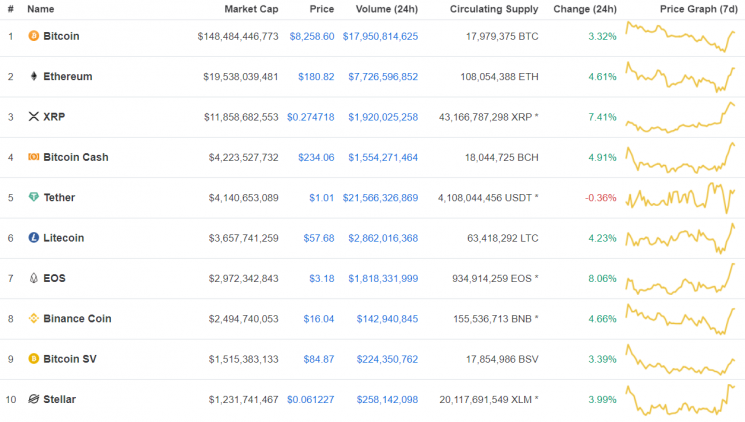This screenshot has width=745, height=422.
Task: Click Ethereum market cap $19,538,039,481
Action: click(x=241, y=77)
